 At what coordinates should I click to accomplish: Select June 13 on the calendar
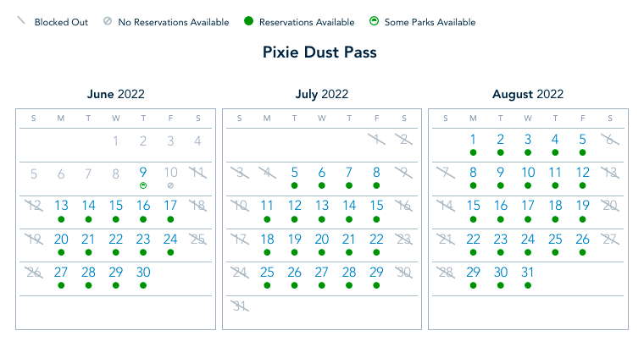(61, 205)
